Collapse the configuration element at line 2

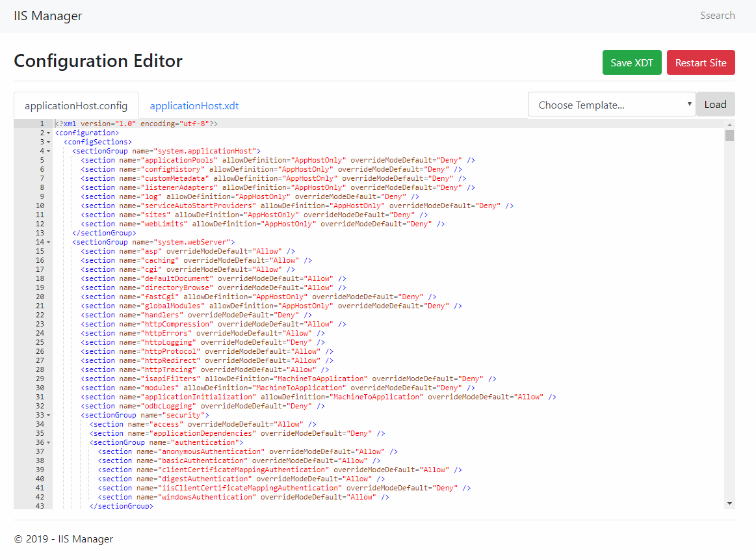48,133
